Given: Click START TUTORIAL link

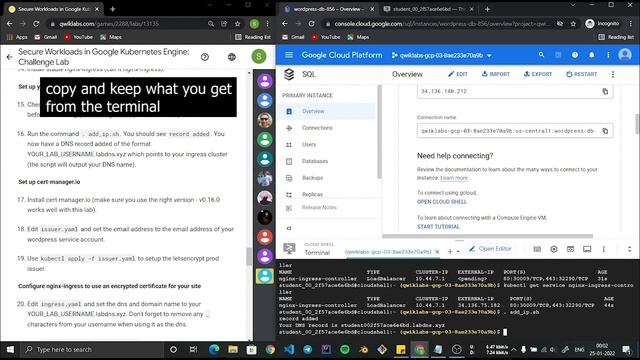Looking at the screenshot, I should (x=438, y=227).
